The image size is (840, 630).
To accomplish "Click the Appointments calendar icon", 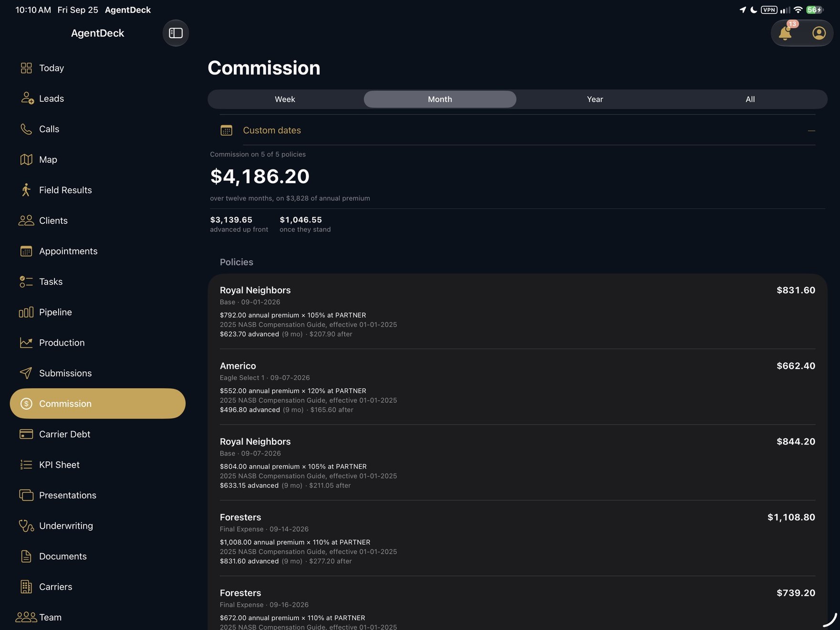I will pos(26,251).
